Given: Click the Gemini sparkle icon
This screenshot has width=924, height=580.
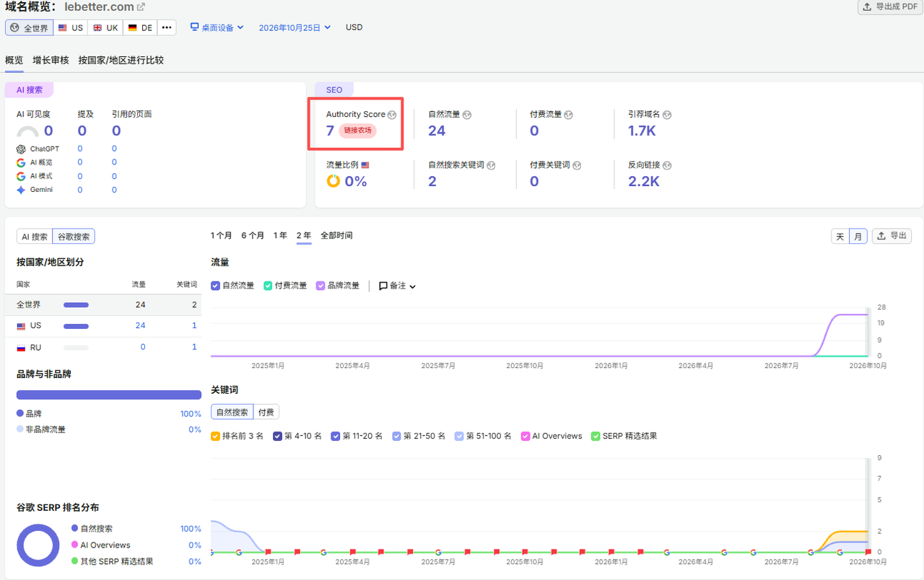Looking at the screenshot, I should click(x=21, y=190).
